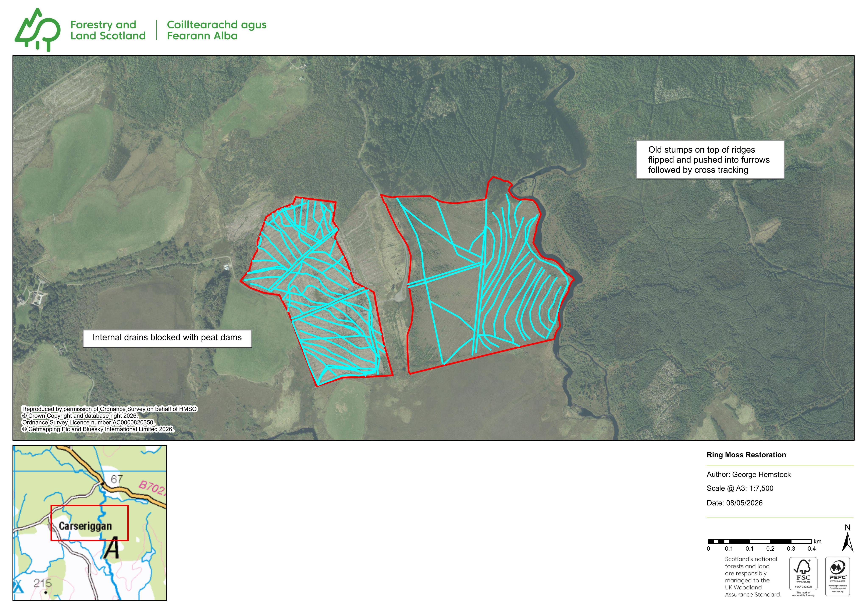Click the 'Ring Moss Restoration' title
The height and width of the screenshot is (614, 868).
(x=746, y=455)
